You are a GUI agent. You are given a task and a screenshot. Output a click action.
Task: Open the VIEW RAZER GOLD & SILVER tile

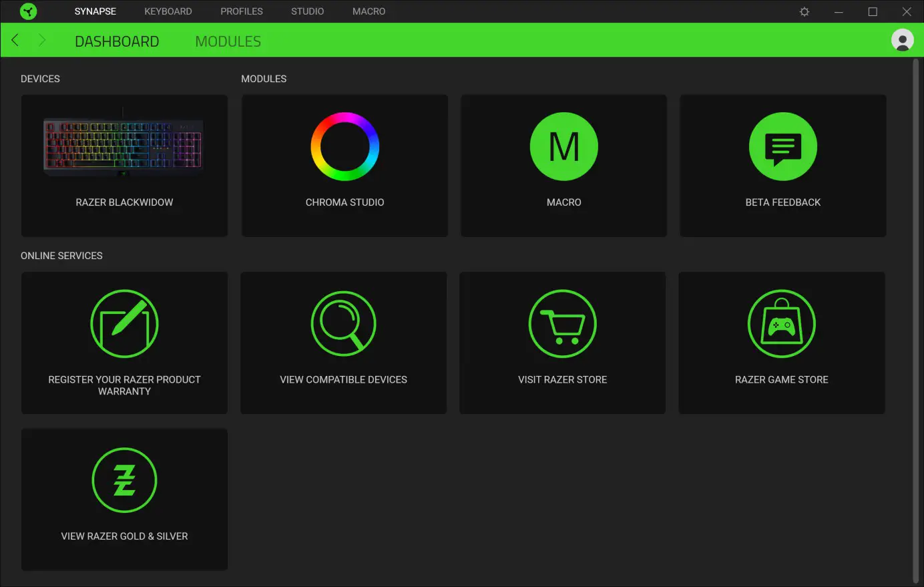124,500
